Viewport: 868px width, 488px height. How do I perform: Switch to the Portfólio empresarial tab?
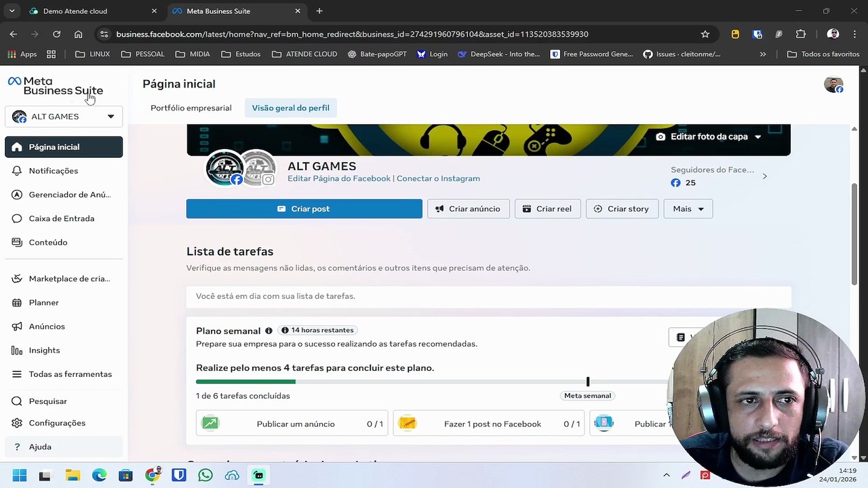191,108
